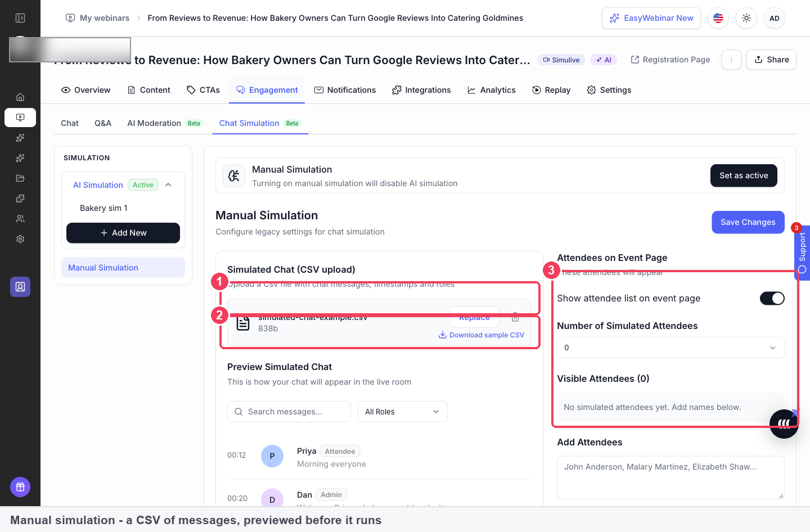Screen dimensions: 810x532
Task: Open the Analytics tab
Action: (491, 90)
